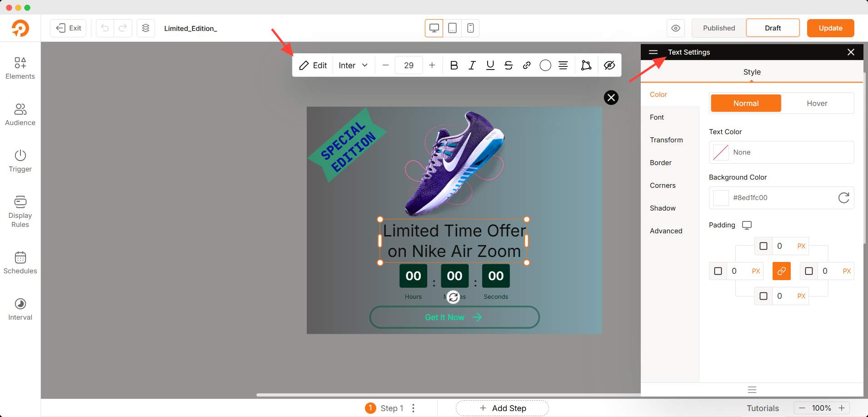Open the text color circle
The image size is (868, 417).
click(x=545, y=65)
